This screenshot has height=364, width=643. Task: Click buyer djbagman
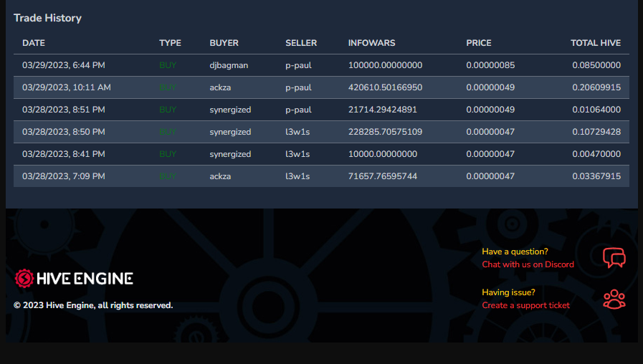tap(229, 65)
